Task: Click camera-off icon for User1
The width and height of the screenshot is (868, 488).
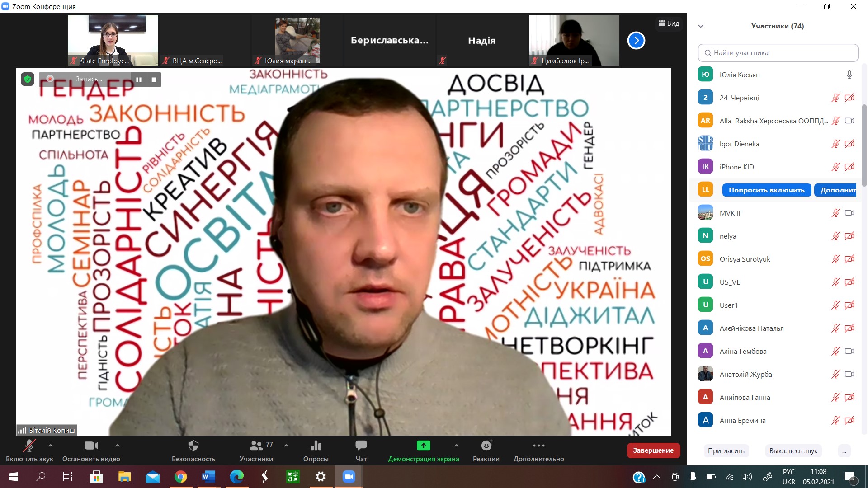Action: [x=849, y=305]
